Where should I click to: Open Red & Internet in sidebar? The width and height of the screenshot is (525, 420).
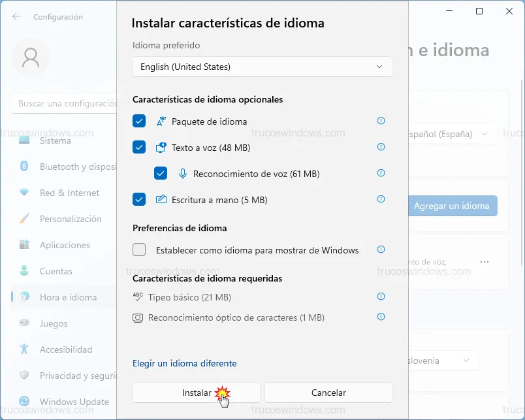pos(69,193)
